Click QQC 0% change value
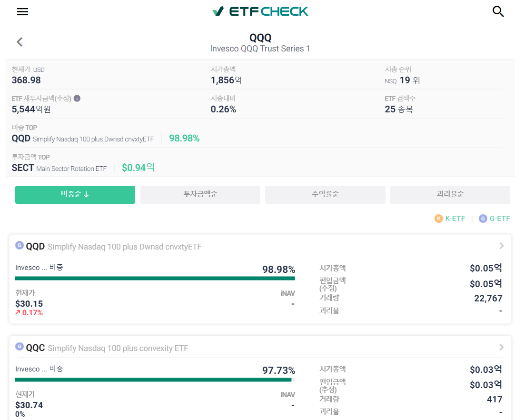Viewport: 524px width, 420px height. tap(20, 414)
